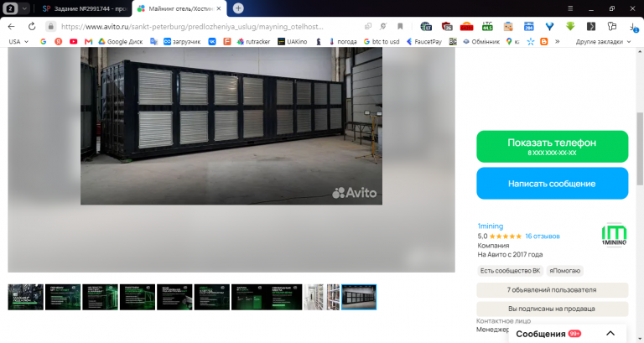
Task: Open the YouTube bookmark icon
Action: (73, 41)
